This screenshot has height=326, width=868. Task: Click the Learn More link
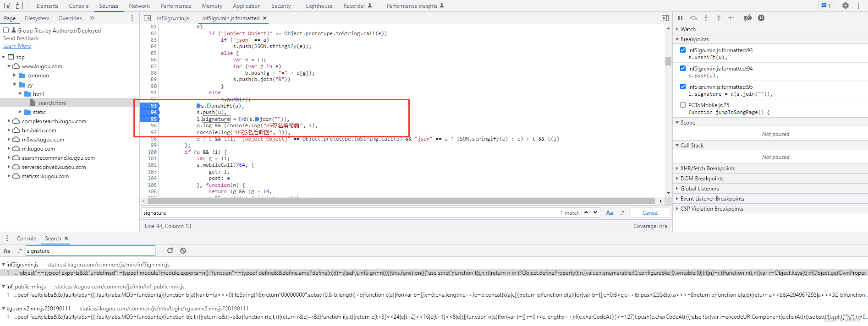point(17,46)
